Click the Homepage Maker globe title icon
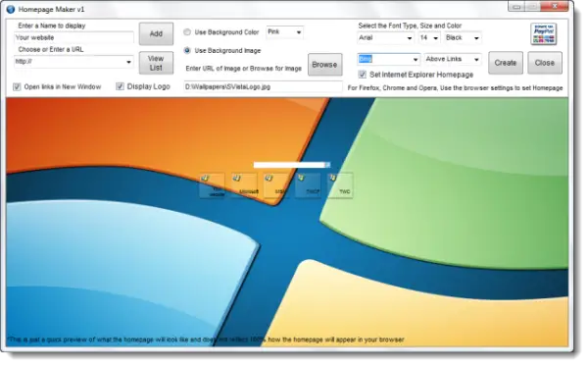The image size is (588, 366). pos(11,9)
